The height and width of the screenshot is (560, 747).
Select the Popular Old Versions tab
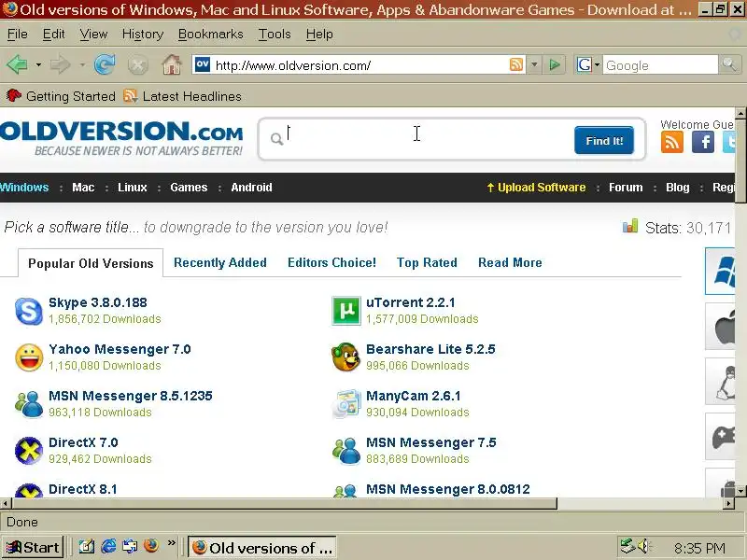[91, 263]
